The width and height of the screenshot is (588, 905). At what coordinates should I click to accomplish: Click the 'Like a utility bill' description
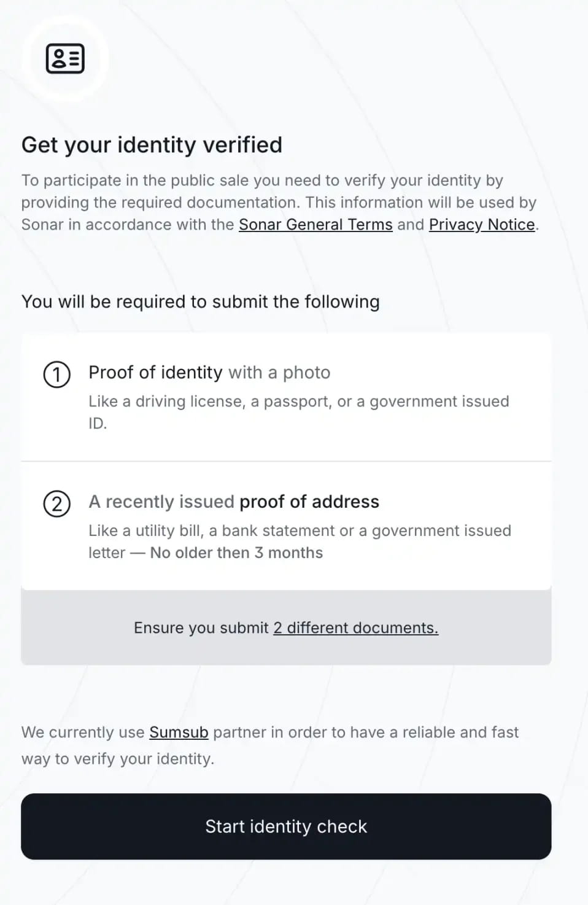[x=300, y=530]
